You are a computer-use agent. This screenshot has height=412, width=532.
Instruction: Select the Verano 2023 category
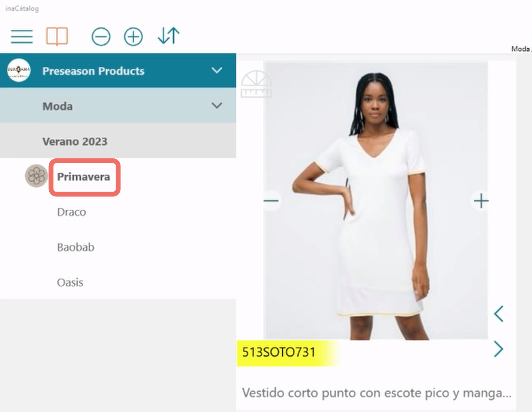click(x=118, y=141)
